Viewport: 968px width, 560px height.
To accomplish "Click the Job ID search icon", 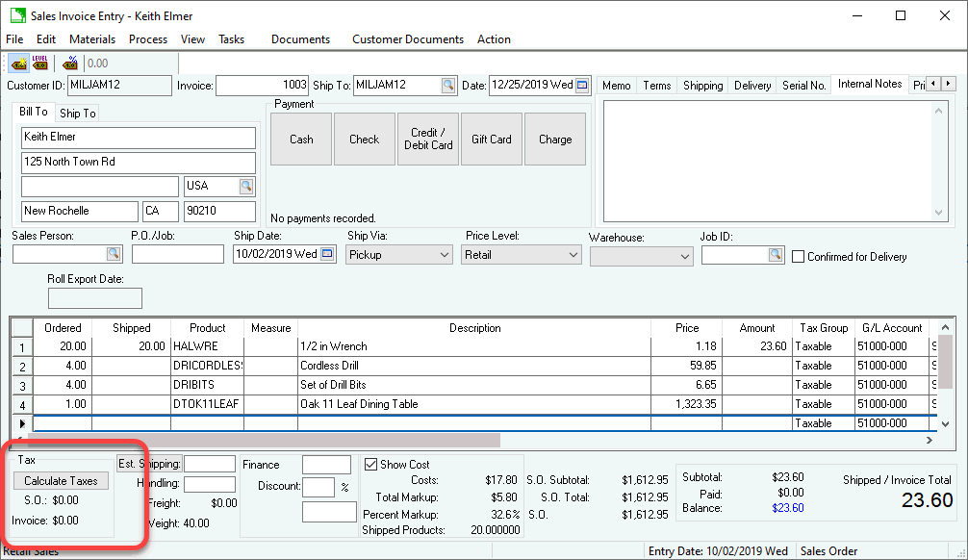I will 776,254.
